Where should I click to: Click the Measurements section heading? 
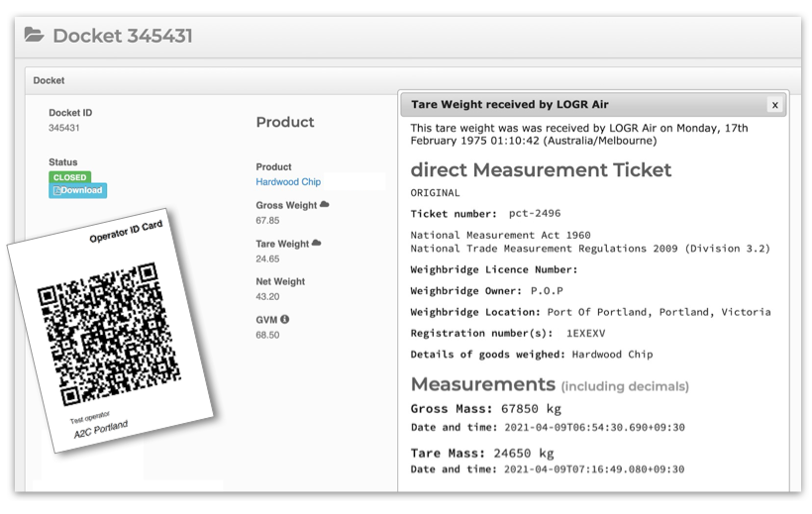point(482,384)
